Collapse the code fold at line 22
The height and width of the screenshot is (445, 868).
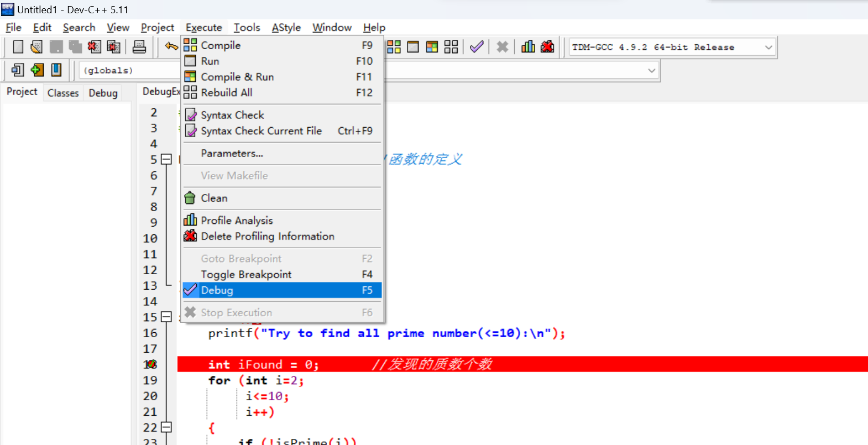click(x=166, y=427)
